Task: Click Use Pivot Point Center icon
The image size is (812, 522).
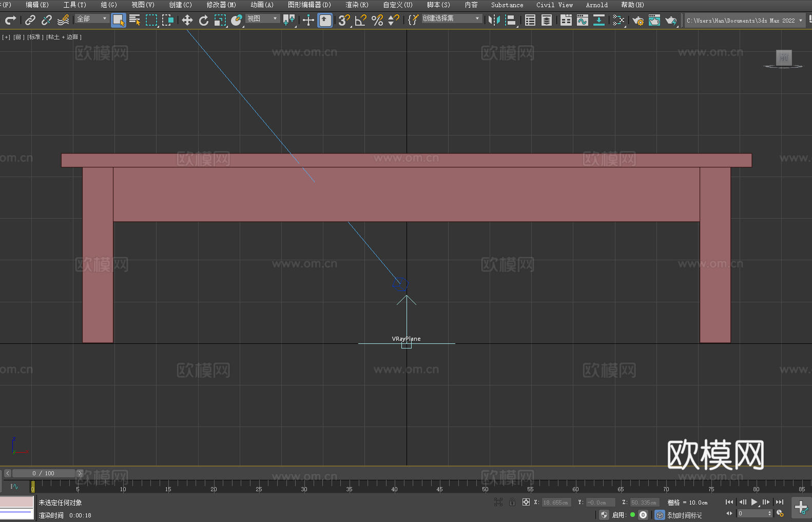Action: tap(289, 20)
